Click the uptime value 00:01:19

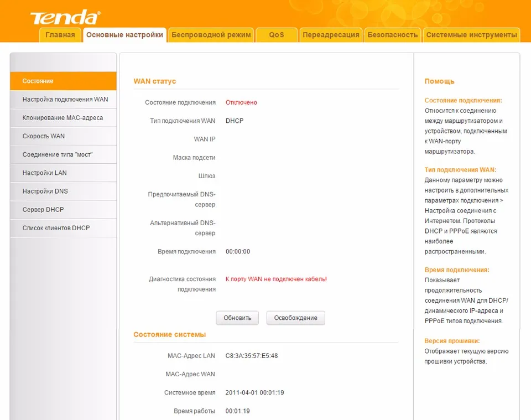237,411
